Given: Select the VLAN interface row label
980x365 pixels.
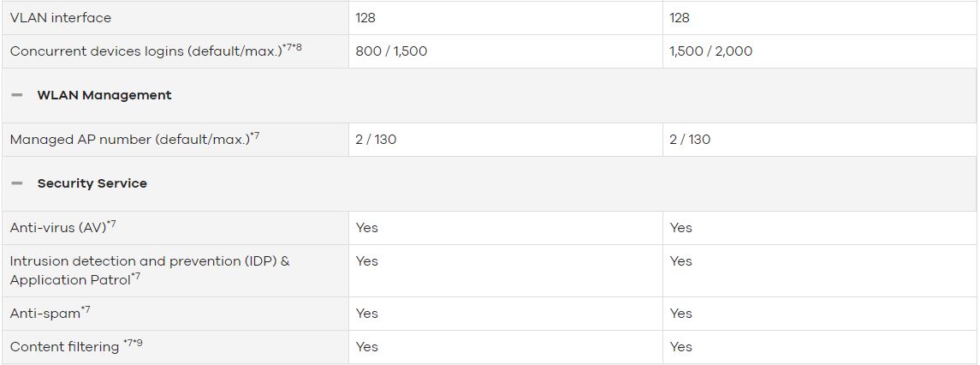Looking at the screenshot, I should [61, 17].
